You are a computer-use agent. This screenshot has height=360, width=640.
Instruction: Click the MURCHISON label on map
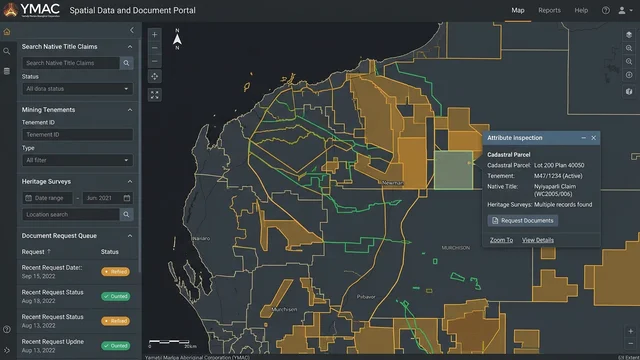click(x=456, y=248)
